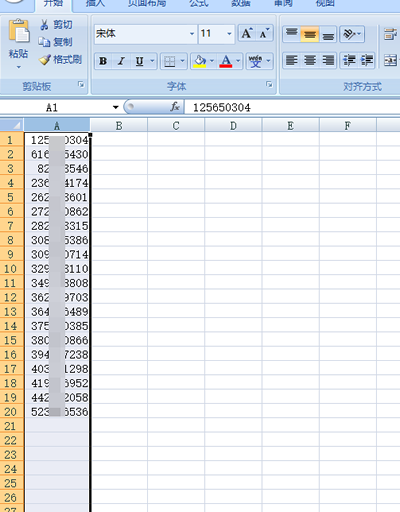Click the decrease indent icon

349,61
